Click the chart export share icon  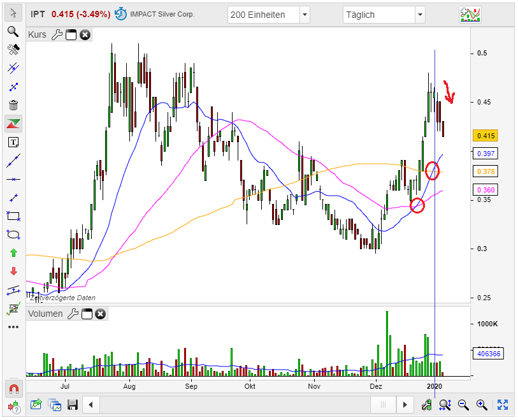[36, 405]
